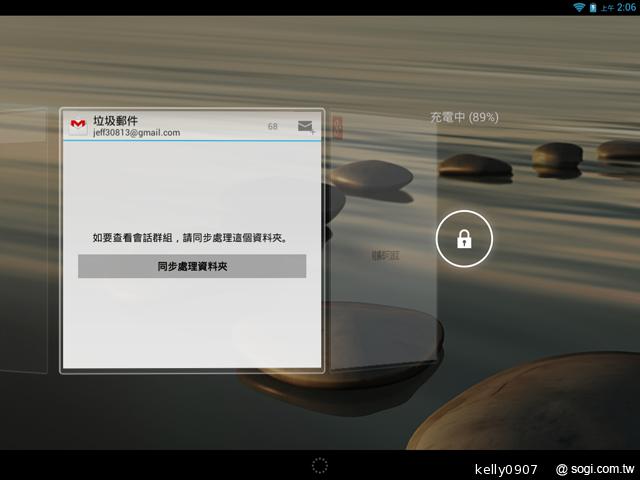Viewport: 640px width, 480px height.
Task: Tap the partially visible lock screen widget on left edge
Action: [24, 240]
